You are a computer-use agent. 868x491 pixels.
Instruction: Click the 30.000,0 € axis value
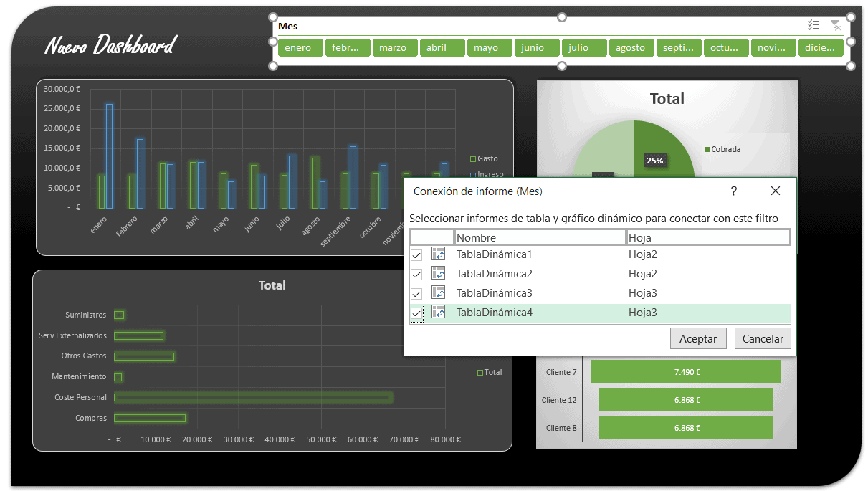(x=62, y=89)
